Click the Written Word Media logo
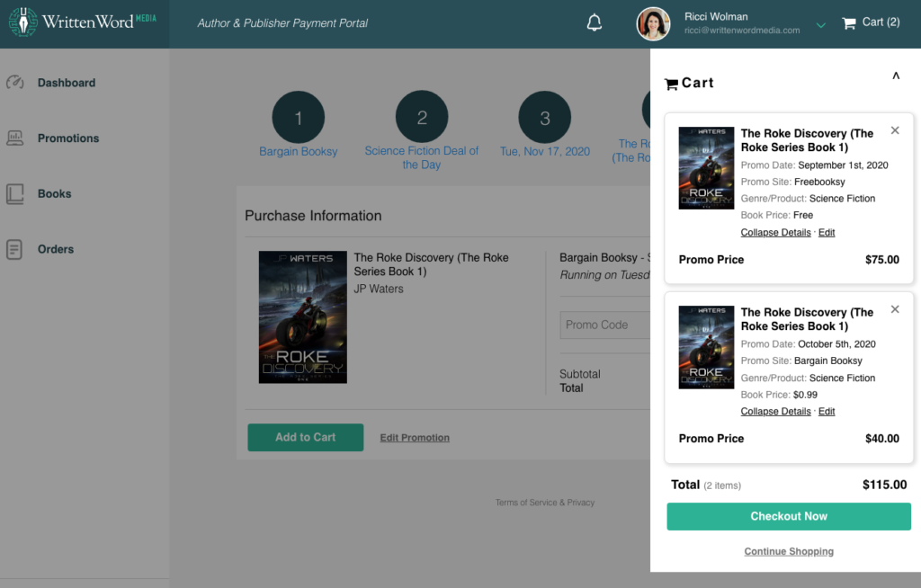921x588 pixels. pyautogui.click(x=83, y=22)
